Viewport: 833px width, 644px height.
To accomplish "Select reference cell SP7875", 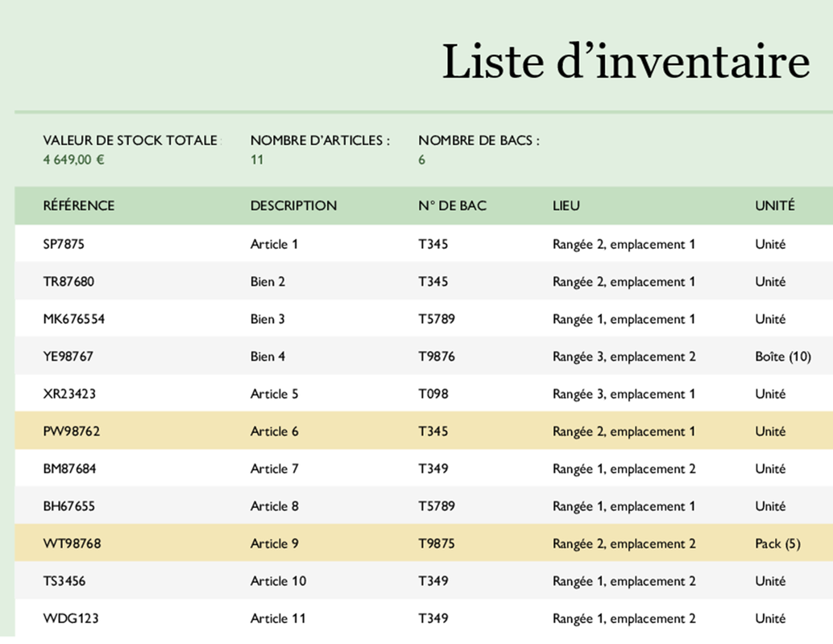I will pyautogui.click(x=64, y=244).
